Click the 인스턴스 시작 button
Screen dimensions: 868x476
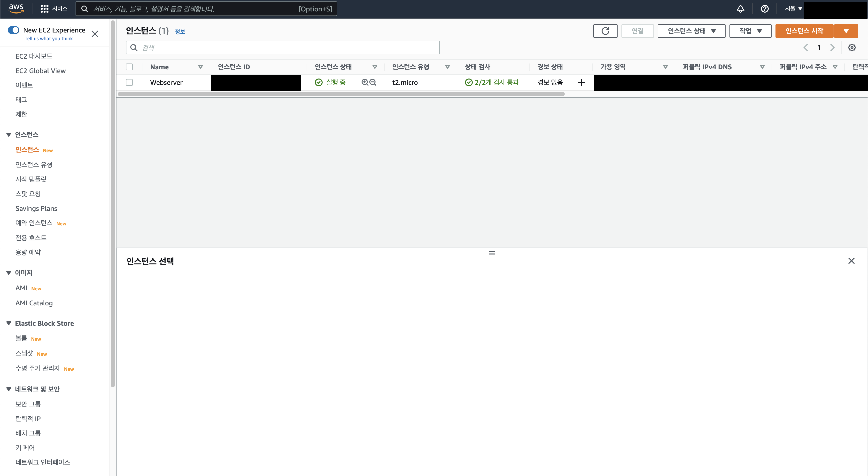pyautogui.click(x=805, y=31)
